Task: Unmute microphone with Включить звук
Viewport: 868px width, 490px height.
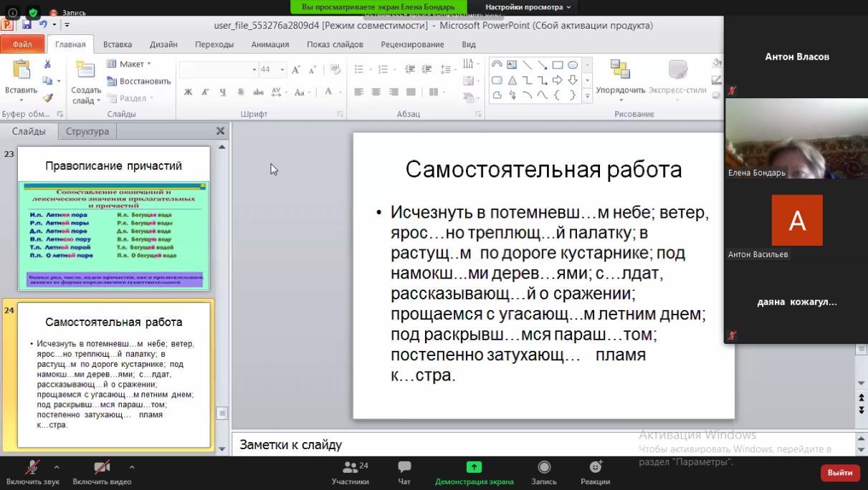Action: (33, 472)
